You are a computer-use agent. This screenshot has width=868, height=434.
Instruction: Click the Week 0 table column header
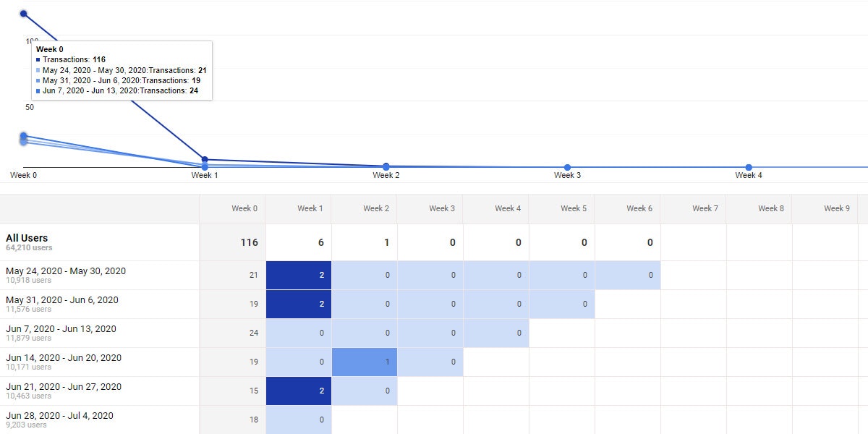244,208
